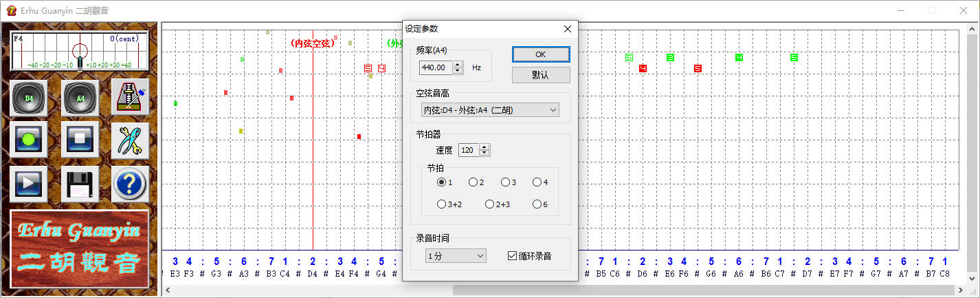Click the C8 note label on the scale

[945, 274]
